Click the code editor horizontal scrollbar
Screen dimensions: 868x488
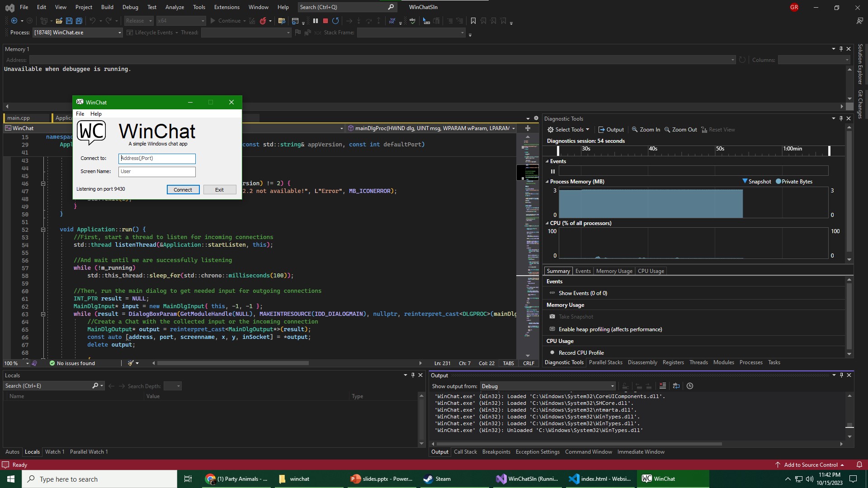coord(232,363)
